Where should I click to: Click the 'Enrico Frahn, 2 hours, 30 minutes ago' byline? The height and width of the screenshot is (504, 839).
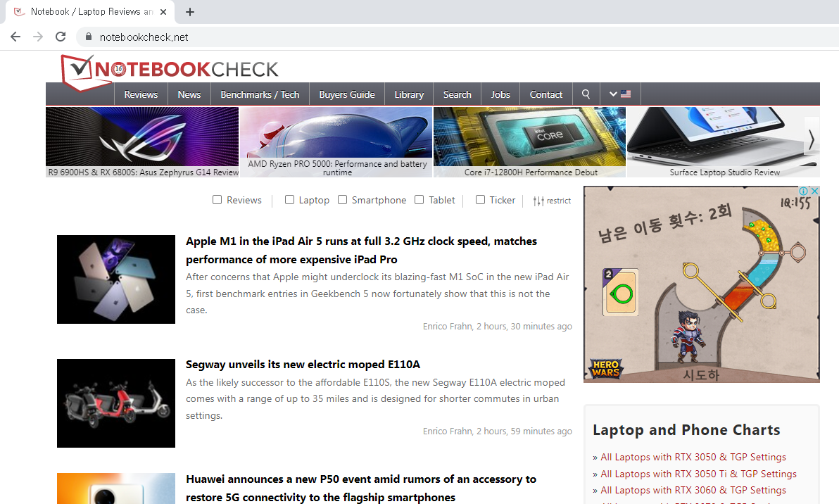pyautogui.click(x=497, y=327)
